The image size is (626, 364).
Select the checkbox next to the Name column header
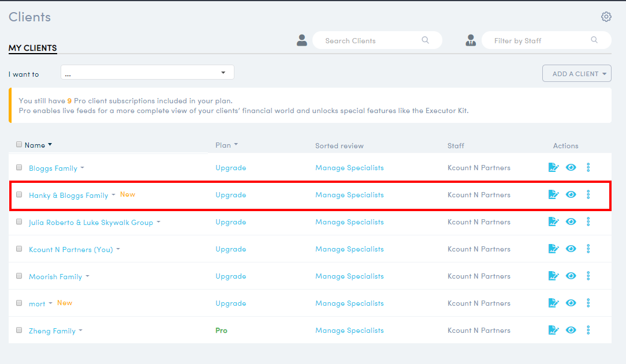tap(19, 144)
